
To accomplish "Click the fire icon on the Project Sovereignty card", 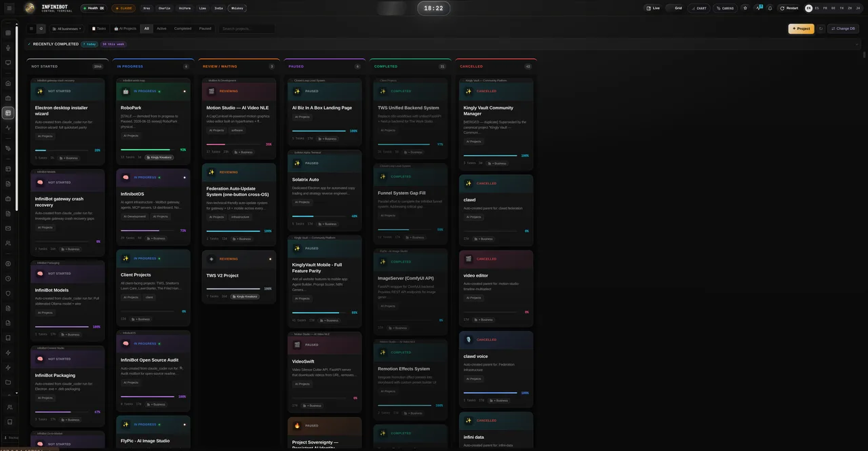I will [297, 426].
